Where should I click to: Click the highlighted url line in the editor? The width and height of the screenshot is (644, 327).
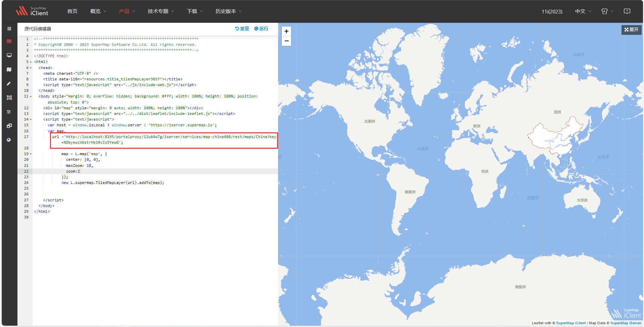[x=164, y=139]
